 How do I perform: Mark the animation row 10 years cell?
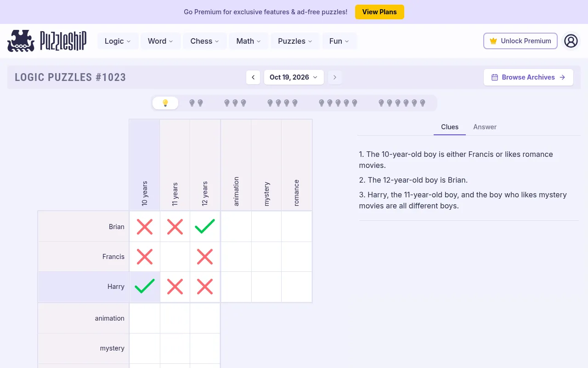145,318
